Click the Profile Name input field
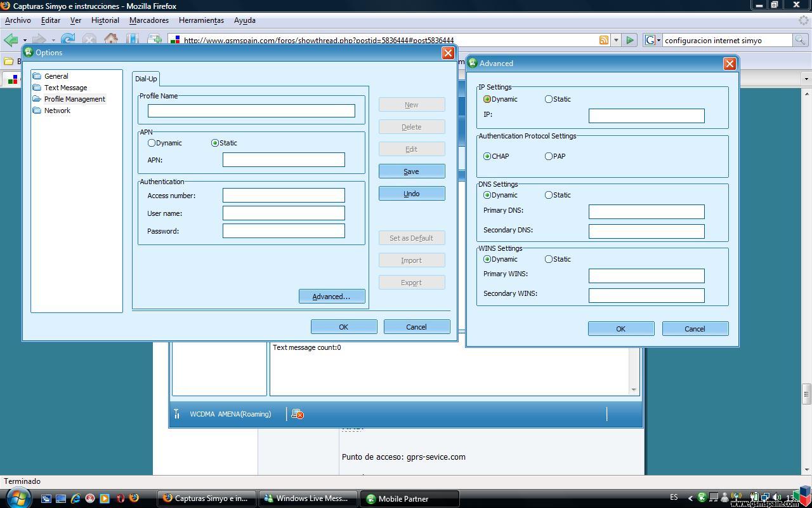This screenshot has height=508, width=812. (251, 110)
